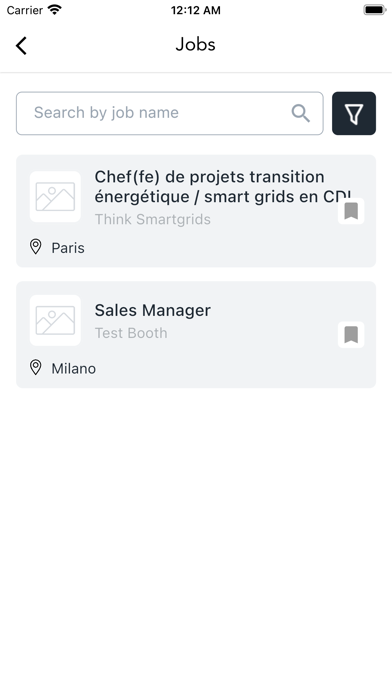The image size is (392, 696).
Task: Tap the Milano location pin icon
Action: [36, 368]
